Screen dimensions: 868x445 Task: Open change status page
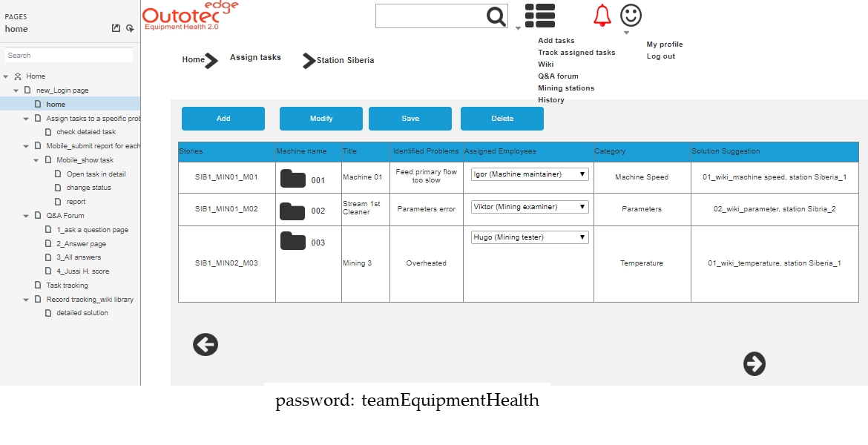coord(88,188)
